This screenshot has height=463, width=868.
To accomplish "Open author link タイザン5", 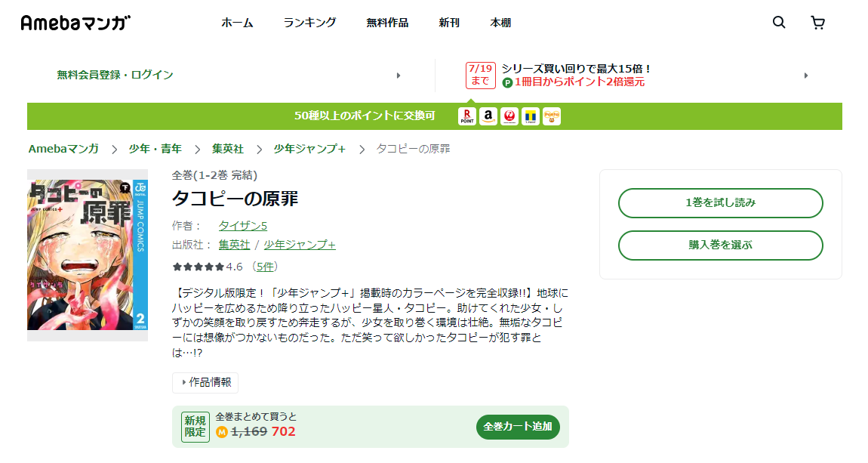I will pos(242,226).
